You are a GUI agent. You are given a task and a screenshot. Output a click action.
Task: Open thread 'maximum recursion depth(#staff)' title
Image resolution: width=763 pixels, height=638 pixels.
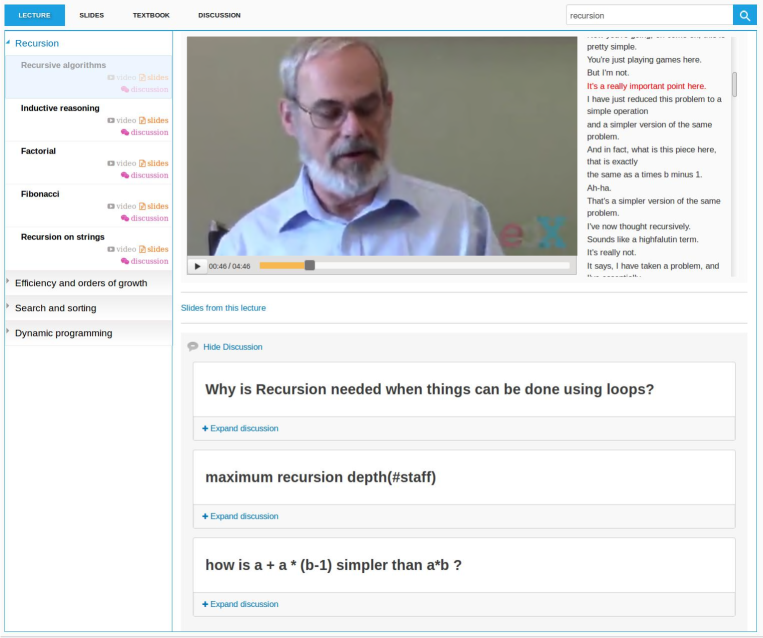tap(320, 477)
